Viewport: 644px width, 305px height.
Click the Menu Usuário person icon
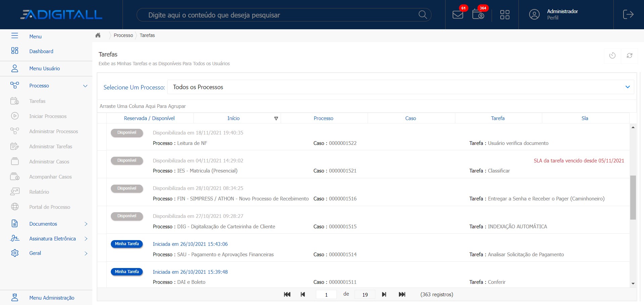pos(15,68)
